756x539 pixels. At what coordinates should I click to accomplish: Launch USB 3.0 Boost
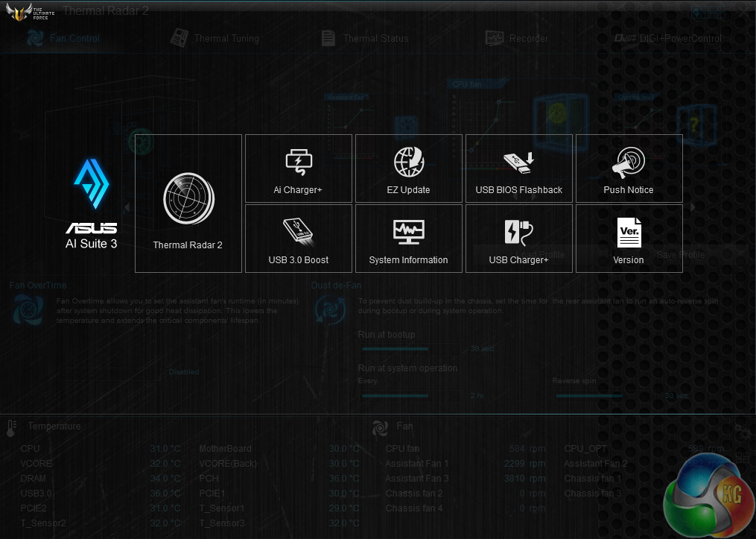point(299,239)
